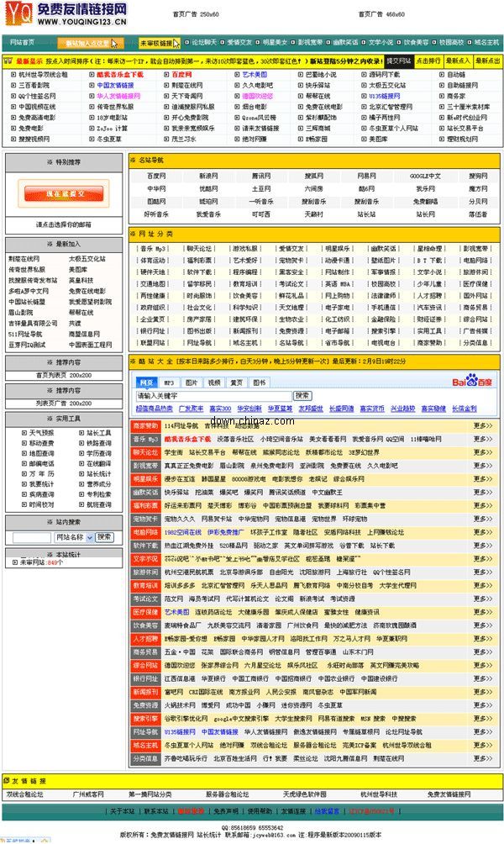Open 天成绿色软件园 in 友情链接
The height and width of the screenshot is (844, 504).
[x=304, y=794]
